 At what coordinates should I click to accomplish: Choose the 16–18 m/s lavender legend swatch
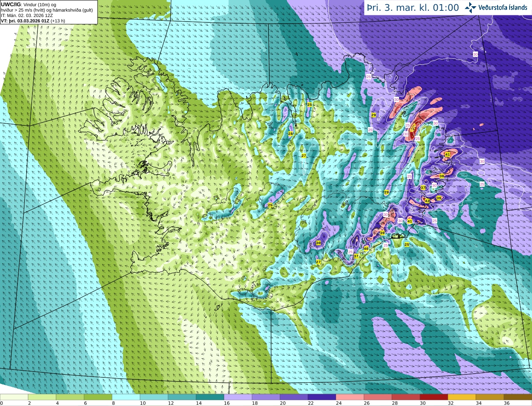[238, 397]
